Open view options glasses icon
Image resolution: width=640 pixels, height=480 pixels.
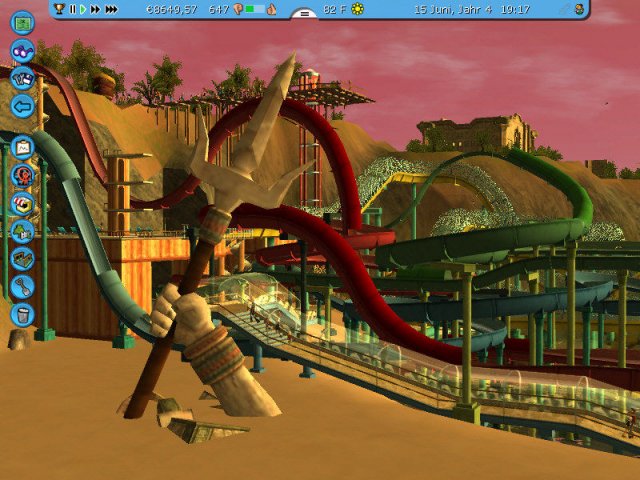coord(22,51)
